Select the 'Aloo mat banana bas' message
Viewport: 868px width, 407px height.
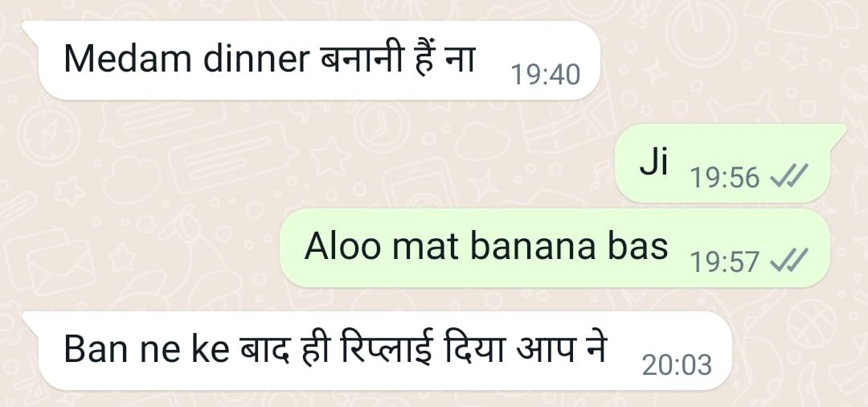pyautogui.click(x=555, y=248)
